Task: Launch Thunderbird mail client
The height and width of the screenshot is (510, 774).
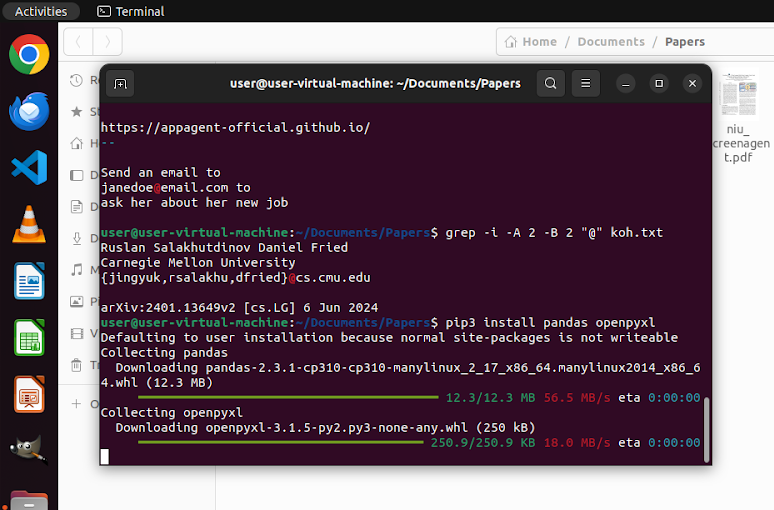Action: (29, 111)
